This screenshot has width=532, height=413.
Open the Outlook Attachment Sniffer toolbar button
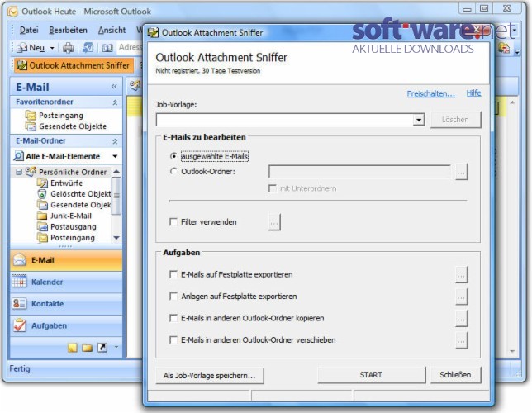[74, 65]
